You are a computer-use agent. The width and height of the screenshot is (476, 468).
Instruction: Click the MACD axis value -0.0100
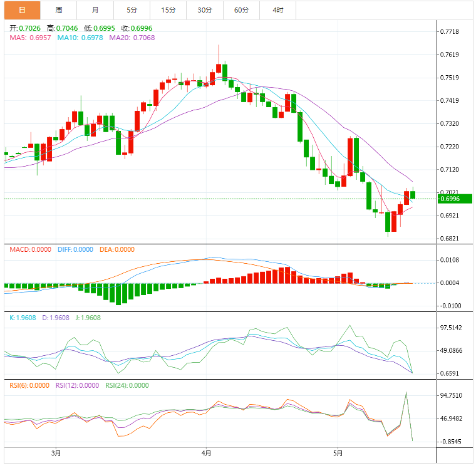(x=450, y=306)
